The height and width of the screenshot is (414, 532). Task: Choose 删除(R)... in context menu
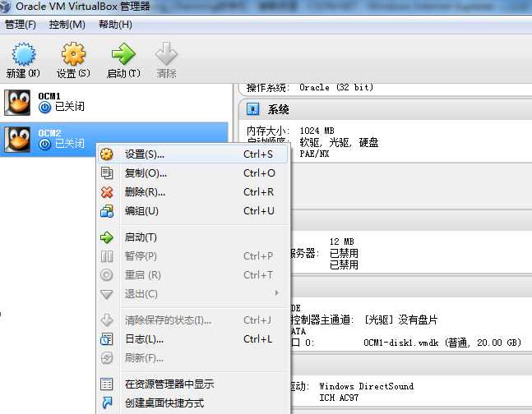[x=192, y=192]
